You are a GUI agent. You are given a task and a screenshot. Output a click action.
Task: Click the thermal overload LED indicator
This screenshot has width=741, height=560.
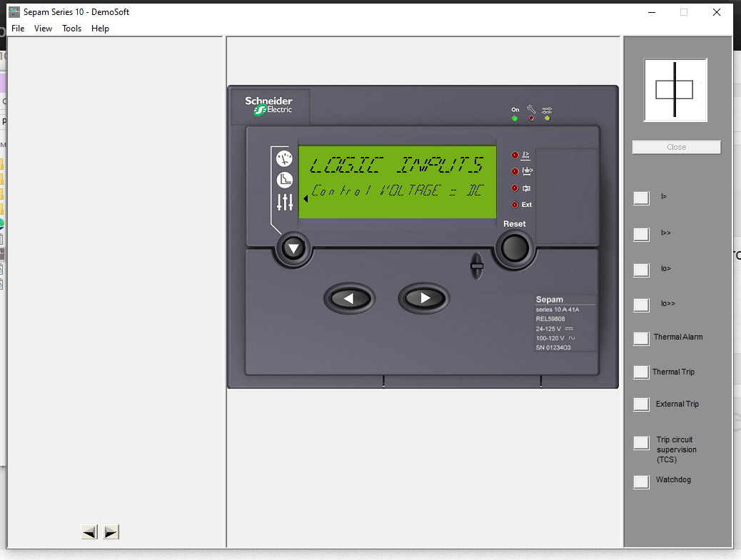tap(515, 188)
